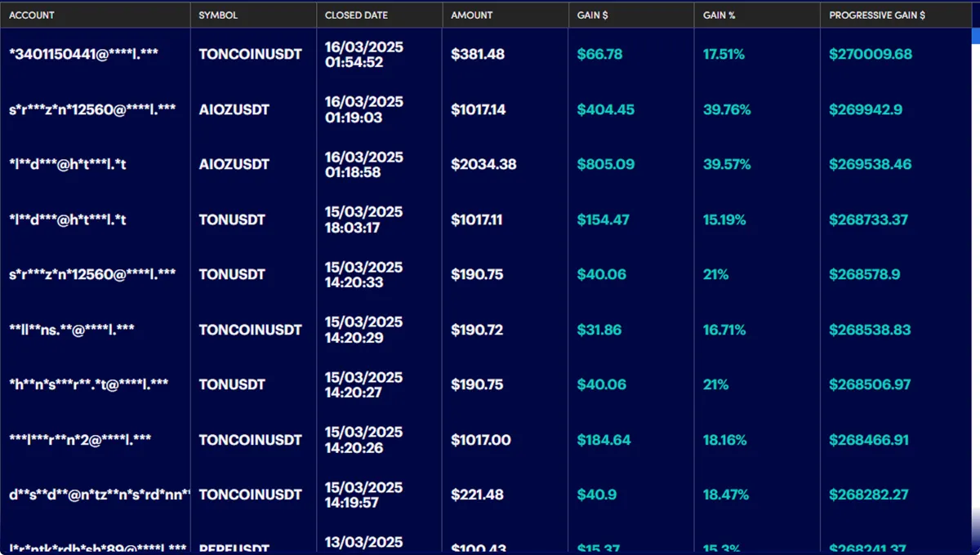The width and height of the screenshot is (980, 555).
Task: Select account *3401150441@****l.***
Action: [x=83, y=55]
